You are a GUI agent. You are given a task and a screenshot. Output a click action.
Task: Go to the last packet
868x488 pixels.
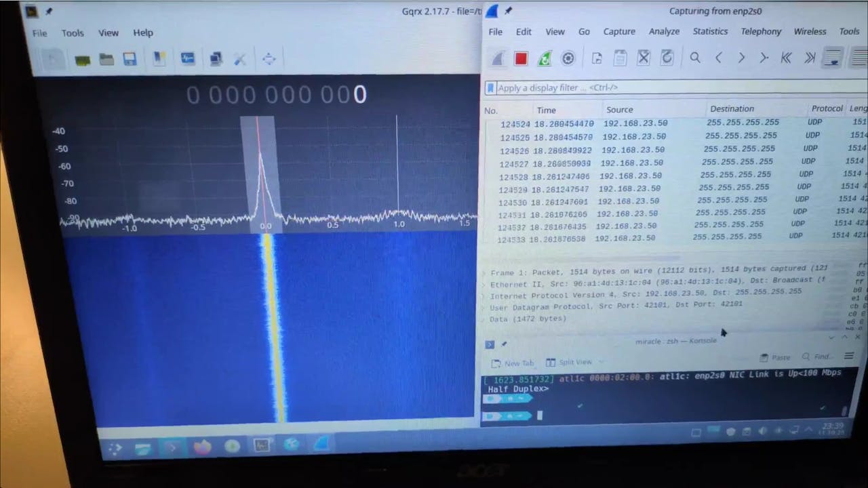[809, 58]
